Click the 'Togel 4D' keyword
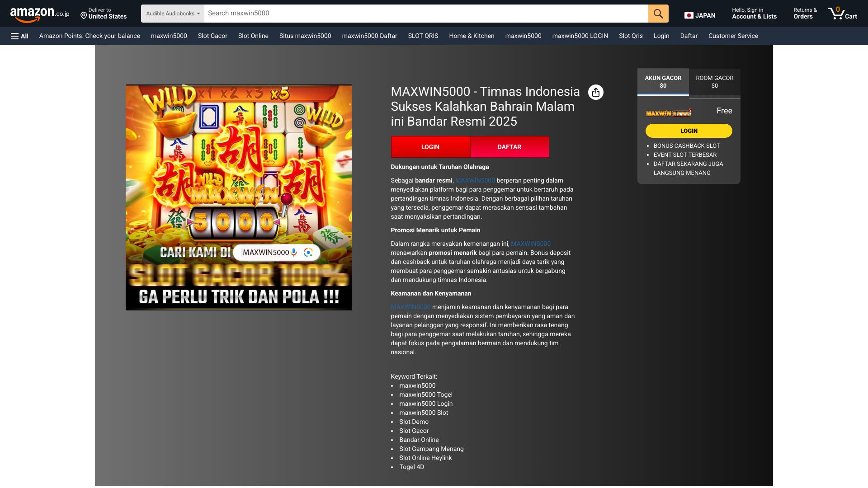The width and height of the screenshot is (868, 488). tap(411, 467)
